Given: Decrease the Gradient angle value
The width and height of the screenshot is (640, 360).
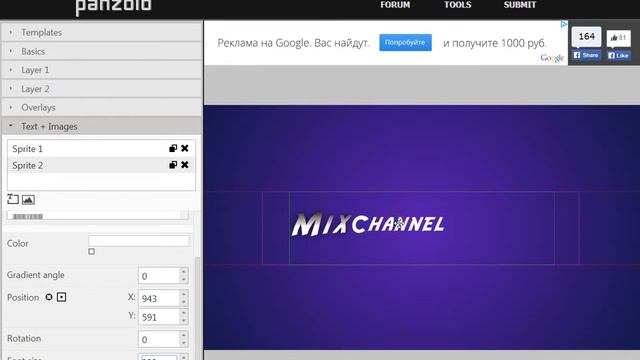Looking at the screenshot, I should pyautogui.click(x=184, y=280).
